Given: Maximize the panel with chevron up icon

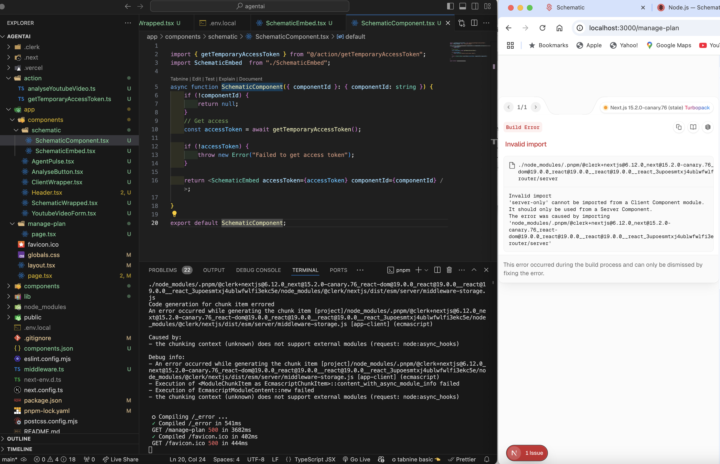Looking at the screenshot, I should 474,270.
